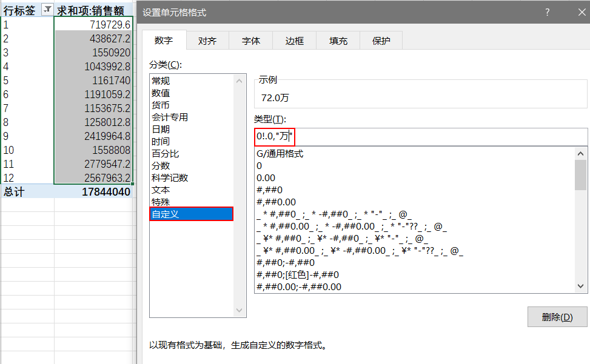Click the 删除(D) button

(x=557, y=317)
